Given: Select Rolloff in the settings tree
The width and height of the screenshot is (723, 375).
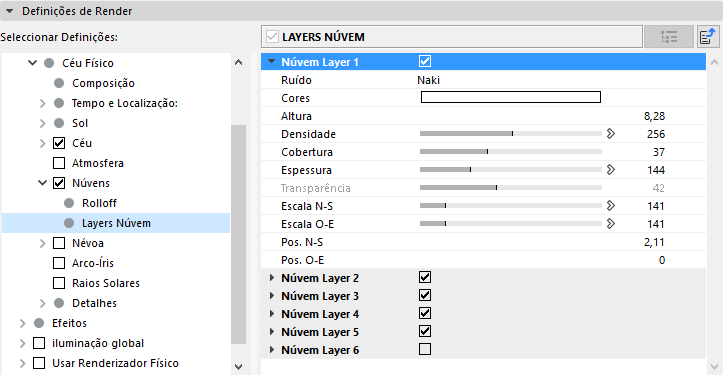Looking at the screenshot, I should click(x=99, y=203).
